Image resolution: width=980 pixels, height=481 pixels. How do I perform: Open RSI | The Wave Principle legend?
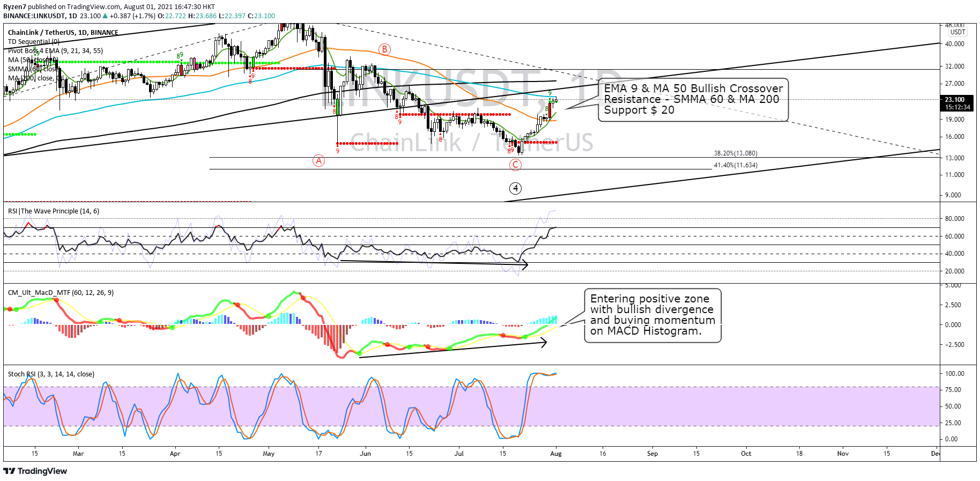click(x=54, y=211)
